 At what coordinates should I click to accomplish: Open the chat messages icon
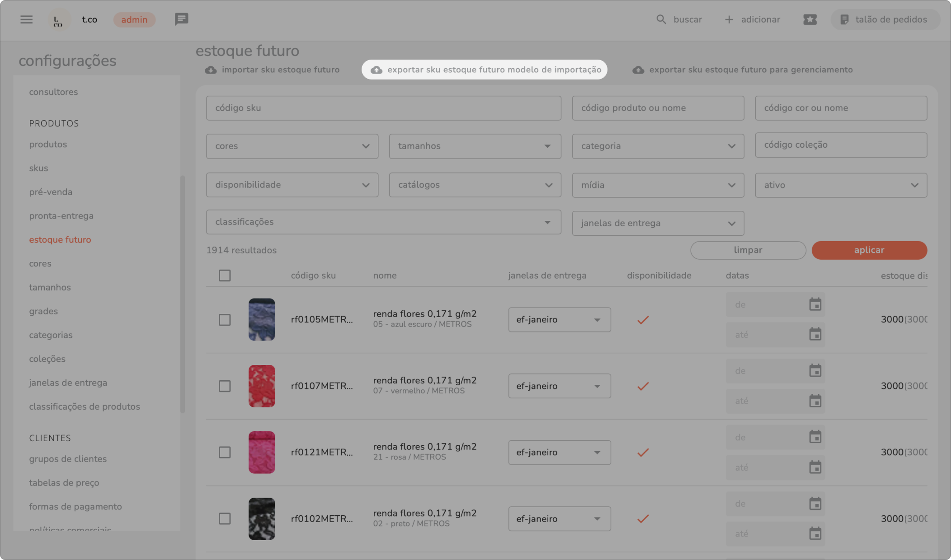[x=181, y=19]
